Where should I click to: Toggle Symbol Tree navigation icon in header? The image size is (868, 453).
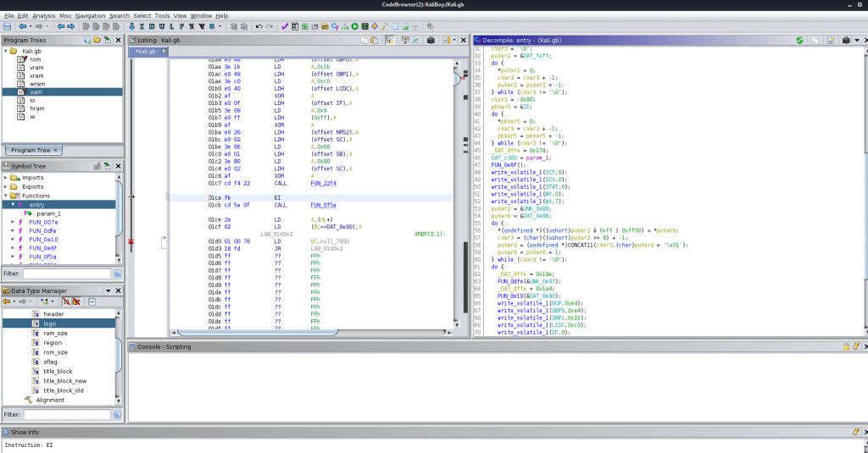pos(108,166)
